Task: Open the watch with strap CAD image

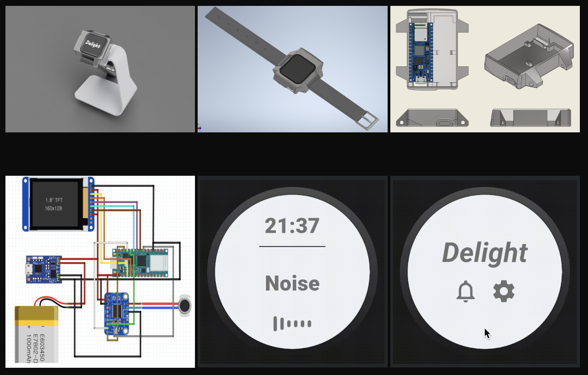Action: pyautogui.click(x=293, y=69)
